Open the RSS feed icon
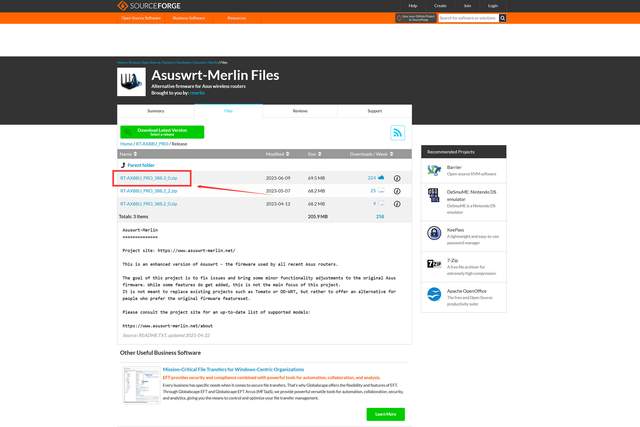The height and width of the screenshot is (427, 640). [398, 133]
